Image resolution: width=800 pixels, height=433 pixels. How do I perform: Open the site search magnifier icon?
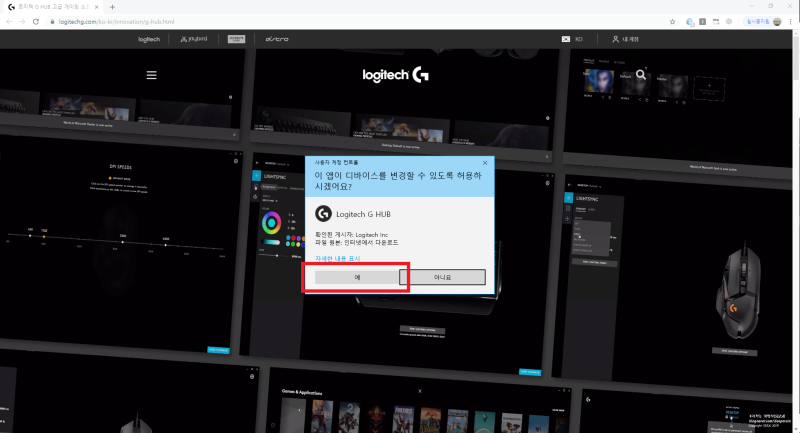pyautogui.click(x=641, y=75)
